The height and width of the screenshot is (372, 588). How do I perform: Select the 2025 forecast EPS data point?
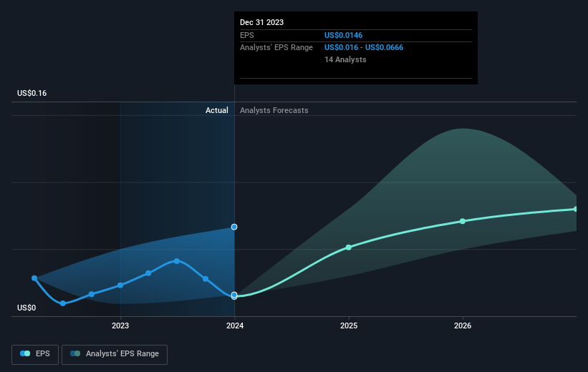click(x=348, y=248)
